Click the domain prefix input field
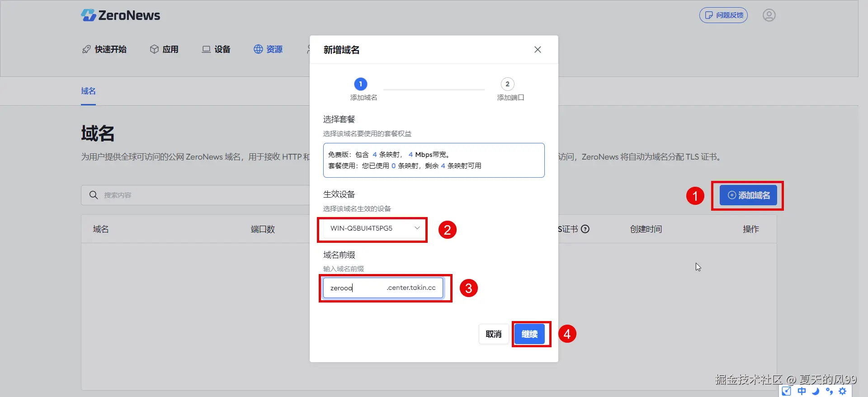868x397 pixels. point(383,288)
